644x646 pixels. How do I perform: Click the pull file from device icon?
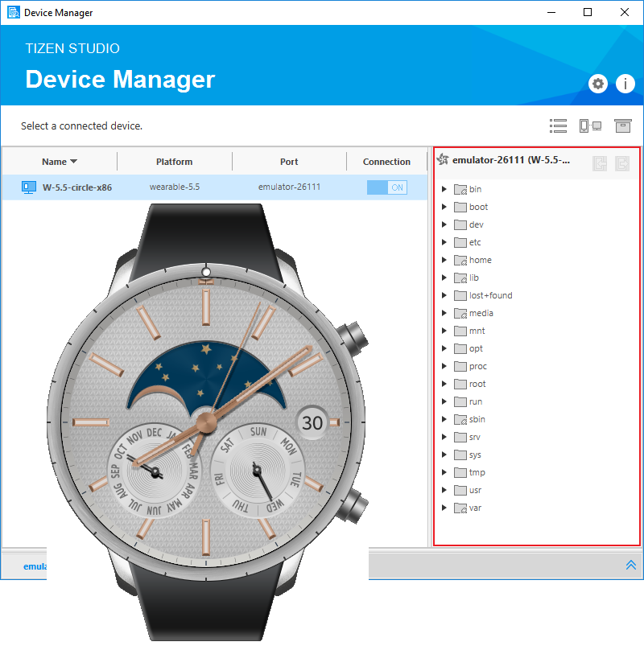[622, 163]
